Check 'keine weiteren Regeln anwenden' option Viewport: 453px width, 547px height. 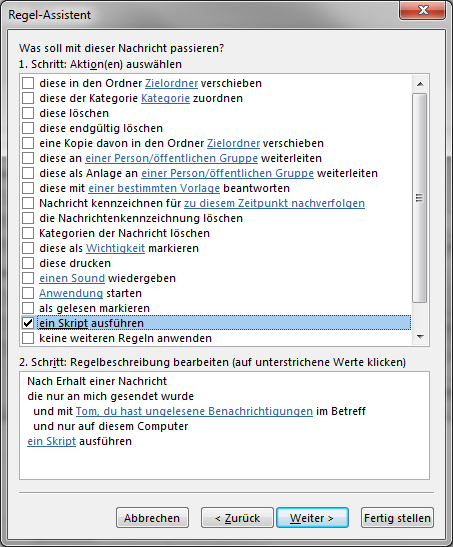28,338
